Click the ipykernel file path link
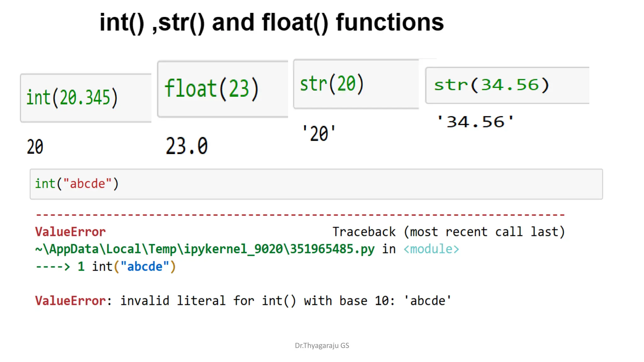The width and height of the screenshot is (644, 362). pyautogui.click(x=205, y=249)
